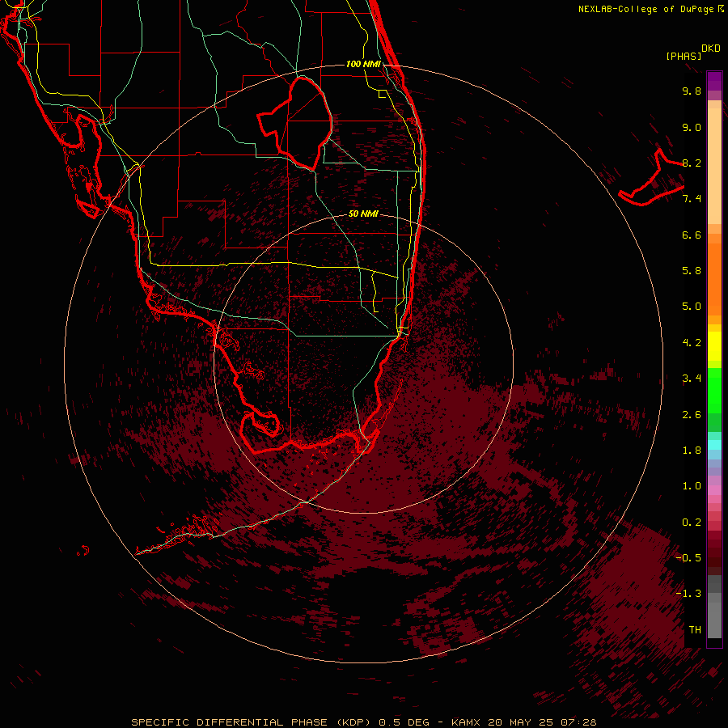Click the 50 NMI range ring label
728x728 pixels.
coord(363,214)
